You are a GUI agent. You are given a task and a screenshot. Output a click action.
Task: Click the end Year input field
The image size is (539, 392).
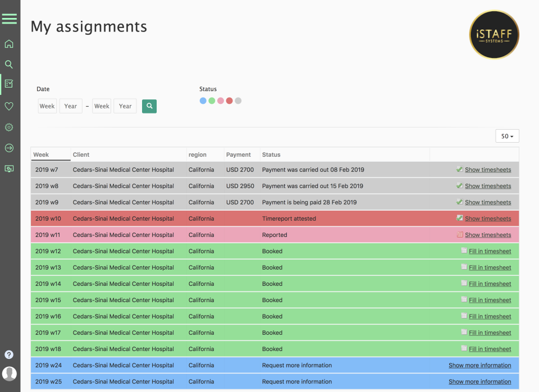coord(125,106)
